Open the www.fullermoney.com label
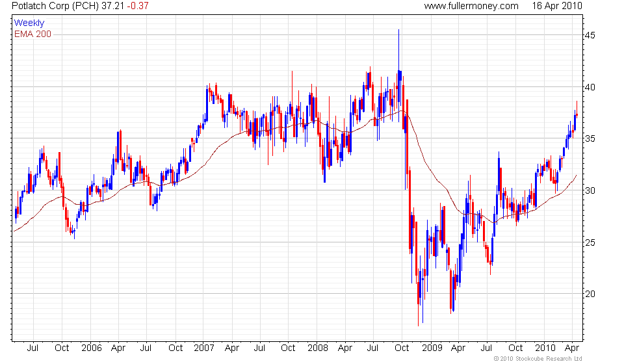 471,6
